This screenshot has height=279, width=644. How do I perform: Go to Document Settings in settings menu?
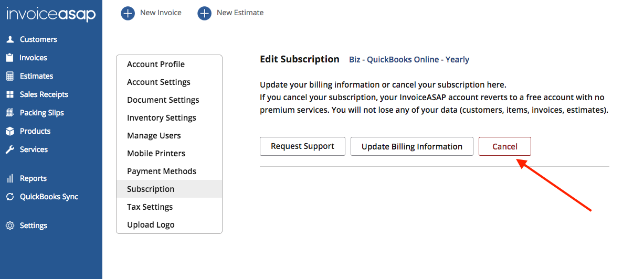coord(163,100)
